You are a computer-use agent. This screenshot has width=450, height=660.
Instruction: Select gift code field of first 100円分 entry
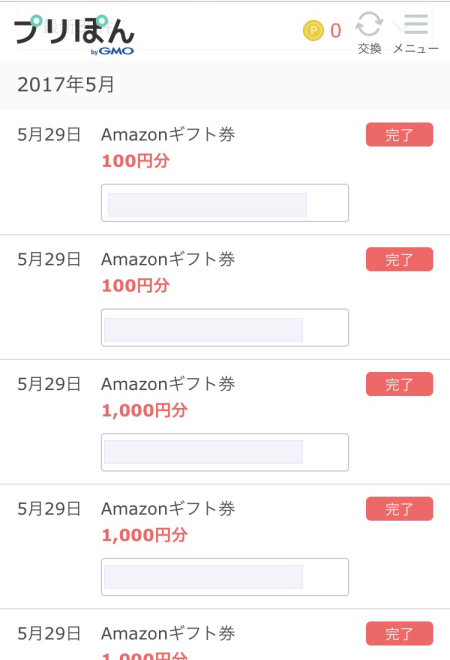tap(225, 203)
